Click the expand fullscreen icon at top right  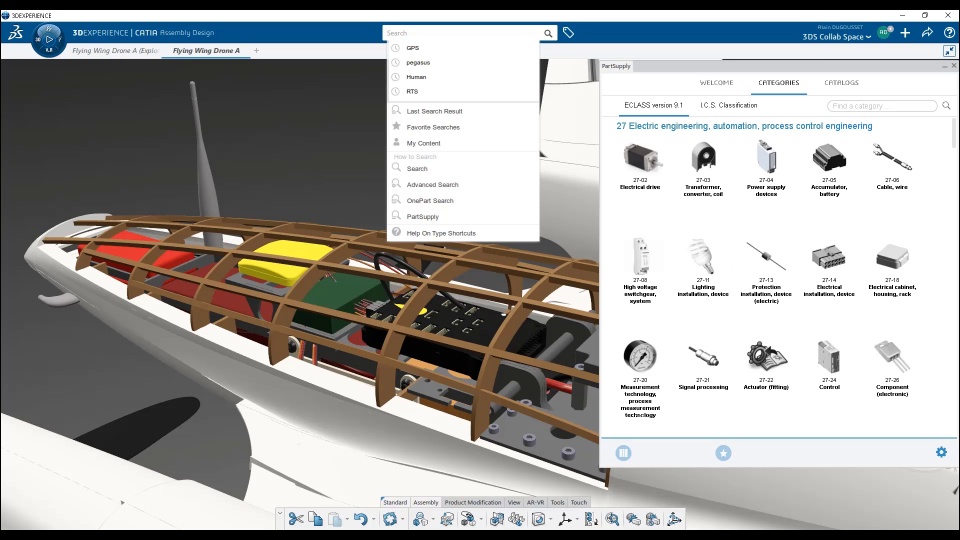[x=949, y=51]
